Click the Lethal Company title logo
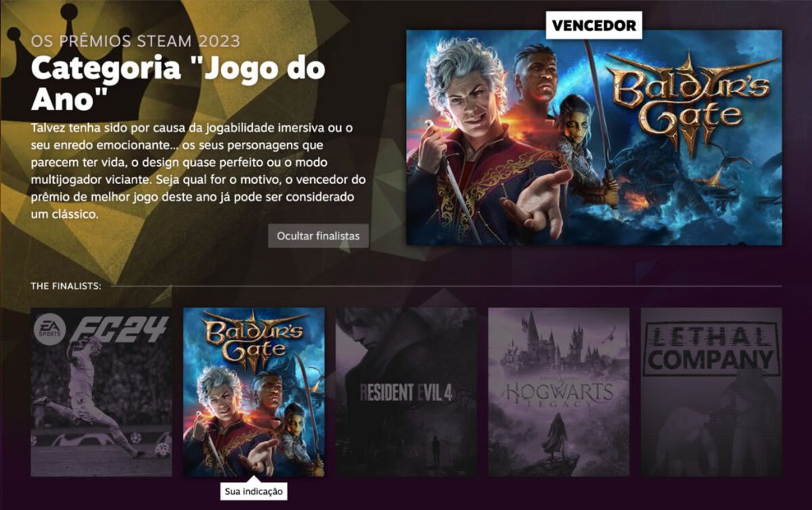 711,349
